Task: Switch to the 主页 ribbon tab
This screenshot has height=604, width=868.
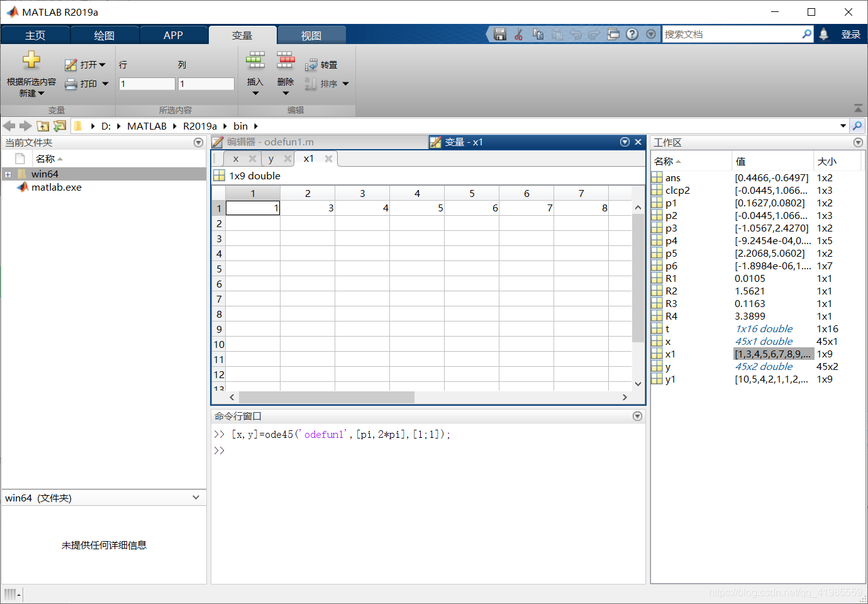Action: point(35,35)
